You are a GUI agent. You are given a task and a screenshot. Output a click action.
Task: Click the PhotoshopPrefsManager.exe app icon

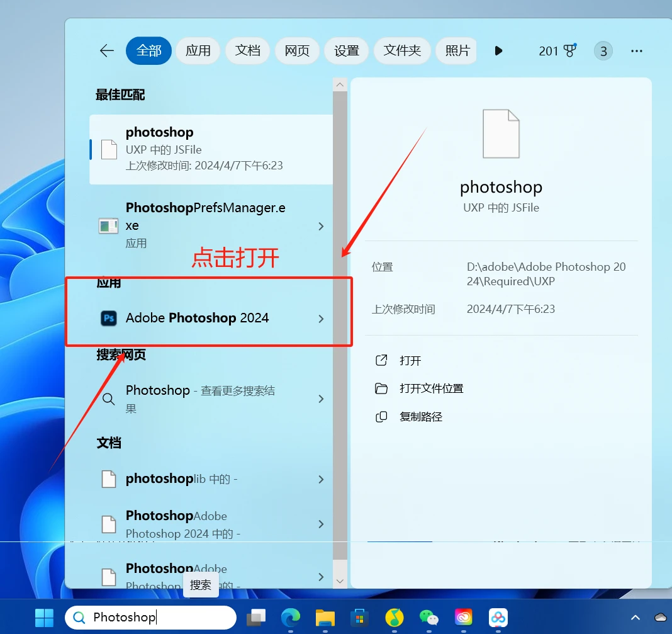(x=108, y=225)
